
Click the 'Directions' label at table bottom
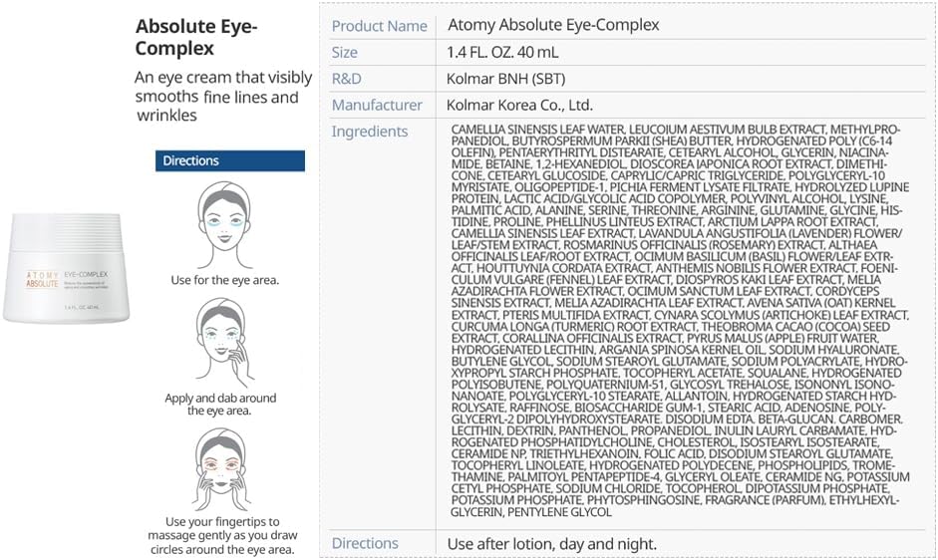point(365,543)
